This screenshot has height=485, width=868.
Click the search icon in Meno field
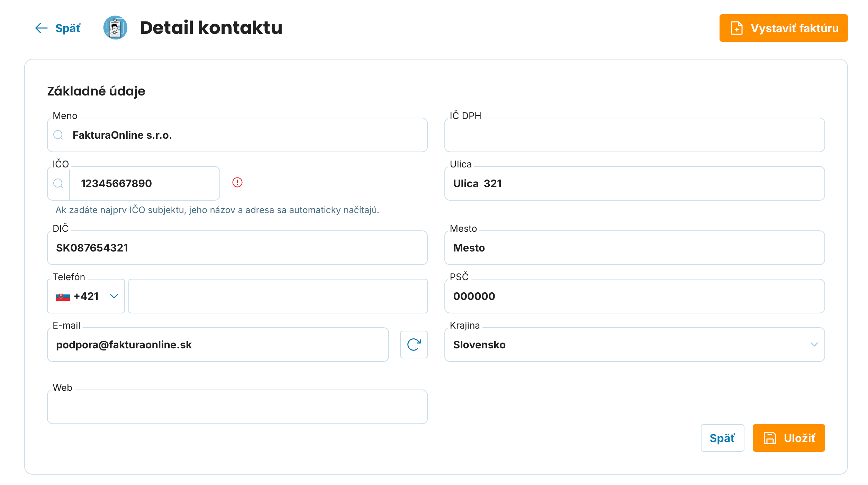point(58,135)
